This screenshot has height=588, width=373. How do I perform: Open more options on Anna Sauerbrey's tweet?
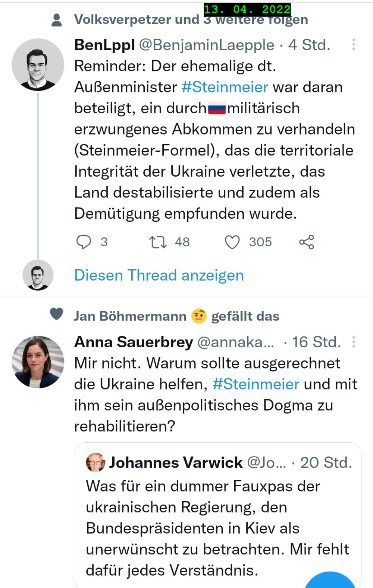[353, 342]
